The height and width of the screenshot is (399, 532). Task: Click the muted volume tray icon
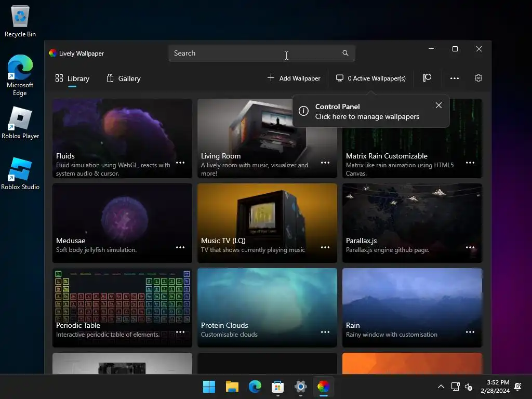(x=469, y=387)
